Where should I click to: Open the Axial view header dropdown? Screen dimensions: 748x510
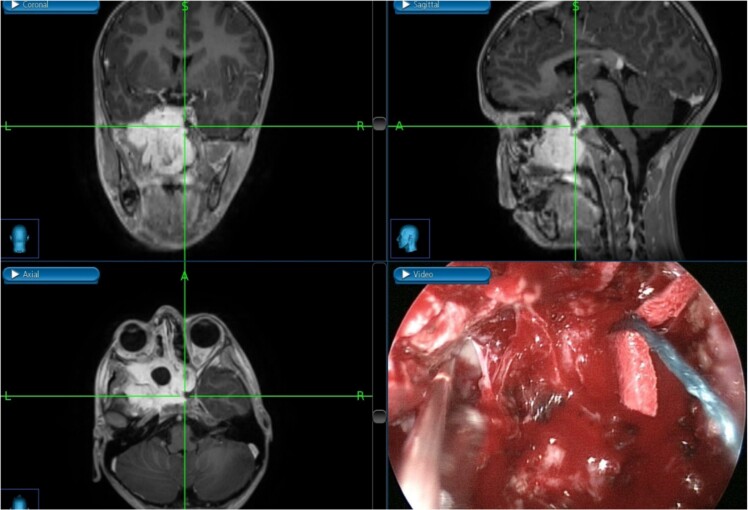click(x=51, y=275)
